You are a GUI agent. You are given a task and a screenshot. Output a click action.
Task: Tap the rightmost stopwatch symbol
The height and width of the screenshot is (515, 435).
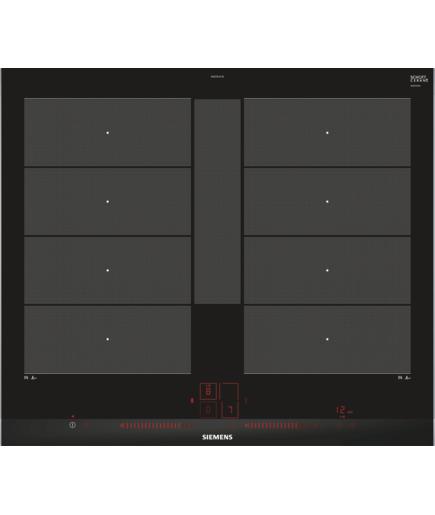tap(352, 425)
